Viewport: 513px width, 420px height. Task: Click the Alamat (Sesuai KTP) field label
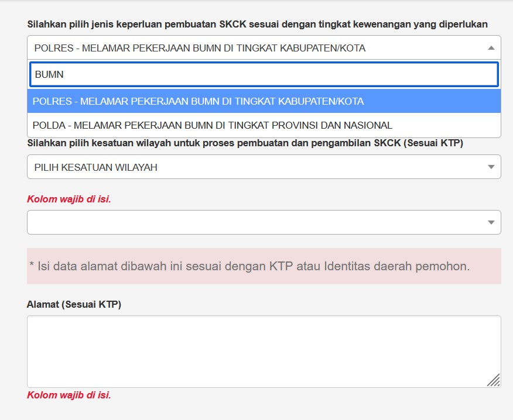click(x=74, y=304)
